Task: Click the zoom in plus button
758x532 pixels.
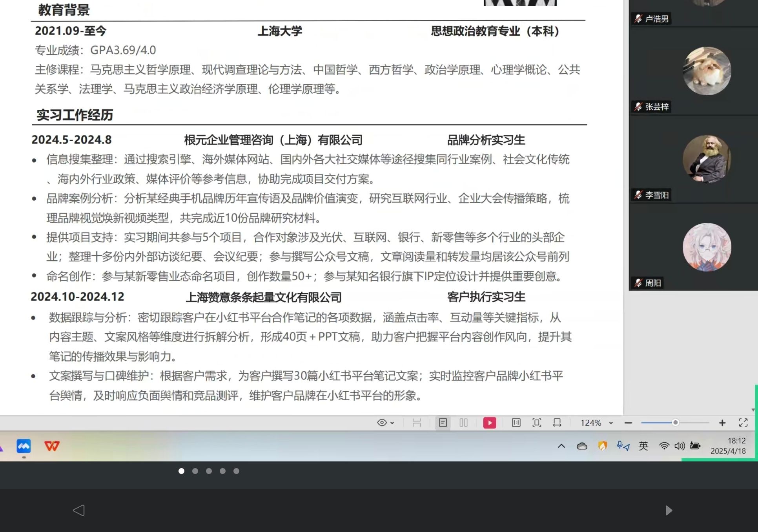Action: click(722, 423)
